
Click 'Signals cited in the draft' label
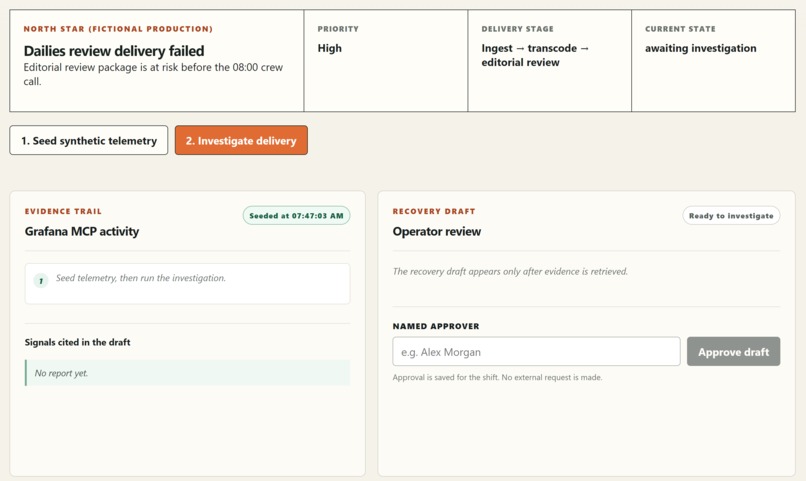click(x=77, y=342)
